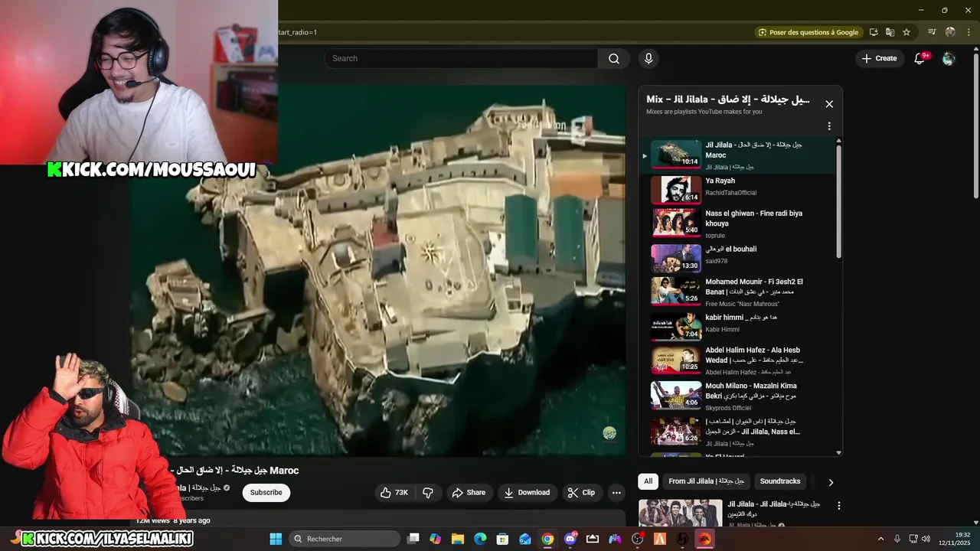This screenshot has height=551, width=980.
Task: Open Microsoft Store from the taskbar
Action: point(502,539)
